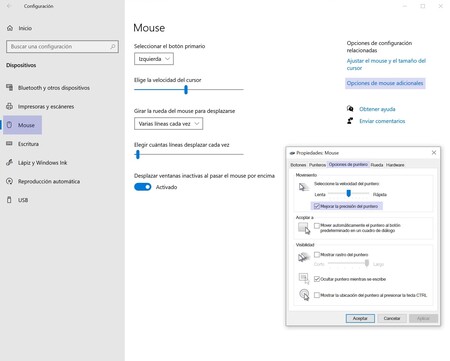
Task: Click the back arrow in Configuración
Action: (9, 6)
